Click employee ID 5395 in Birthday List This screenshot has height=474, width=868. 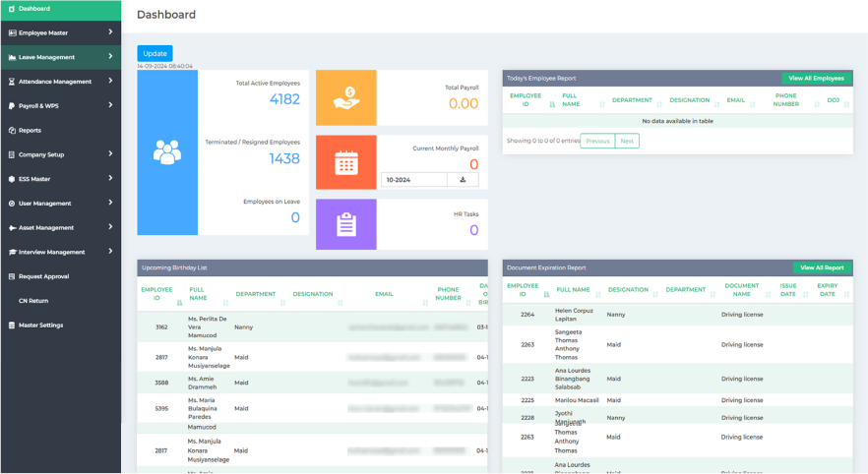pos(161,409)
